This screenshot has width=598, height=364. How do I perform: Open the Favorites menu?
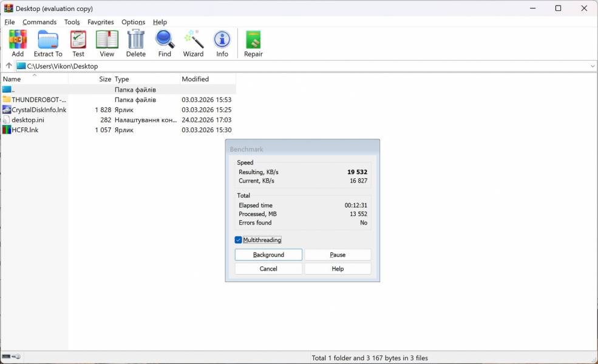click(x=100, y=22)
